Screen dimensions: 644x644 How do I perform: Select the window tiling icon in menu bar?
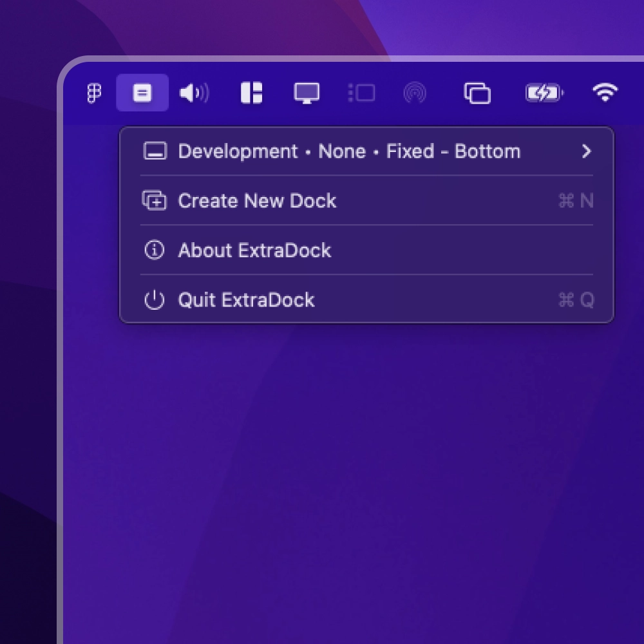click(x=251, y=93)
